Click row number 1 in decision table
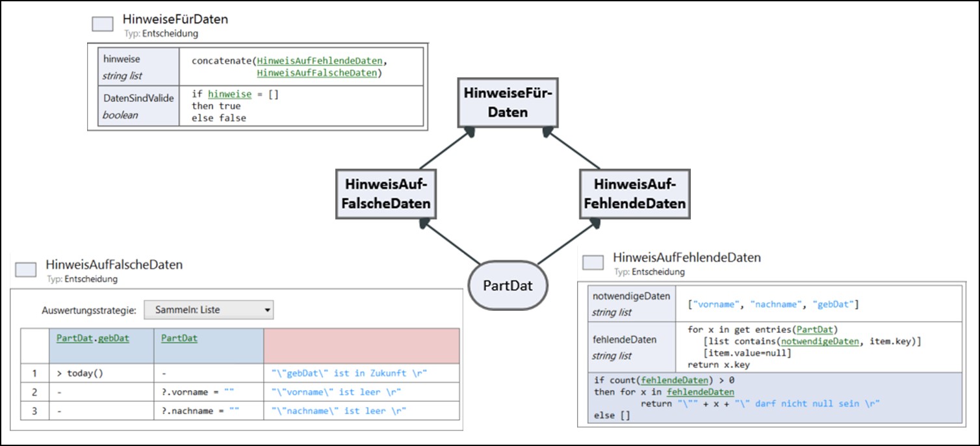 [34, 373]
